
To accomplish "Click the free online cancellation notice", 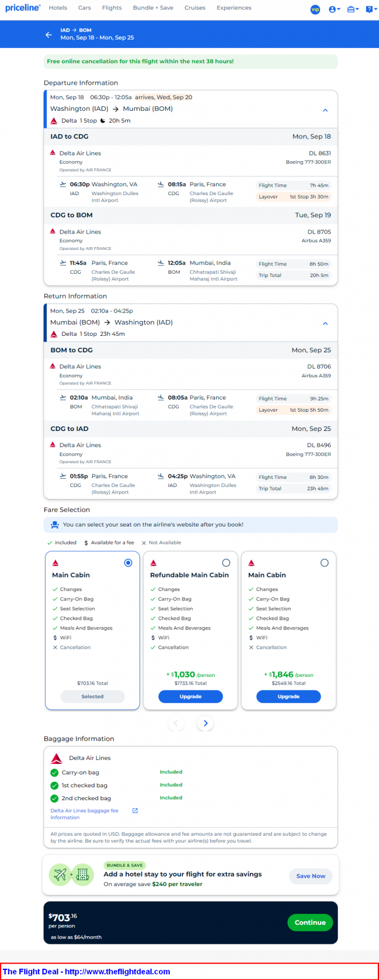I will coord(191,61).
